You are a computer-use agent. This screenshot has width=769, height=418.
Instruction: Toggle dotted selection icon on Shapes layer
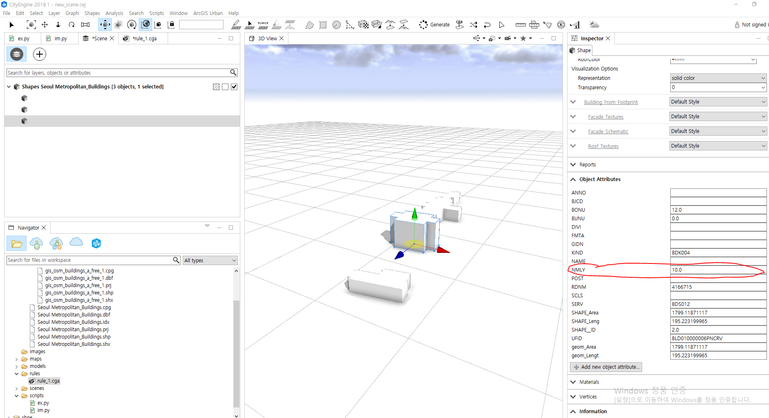[216, 87]
